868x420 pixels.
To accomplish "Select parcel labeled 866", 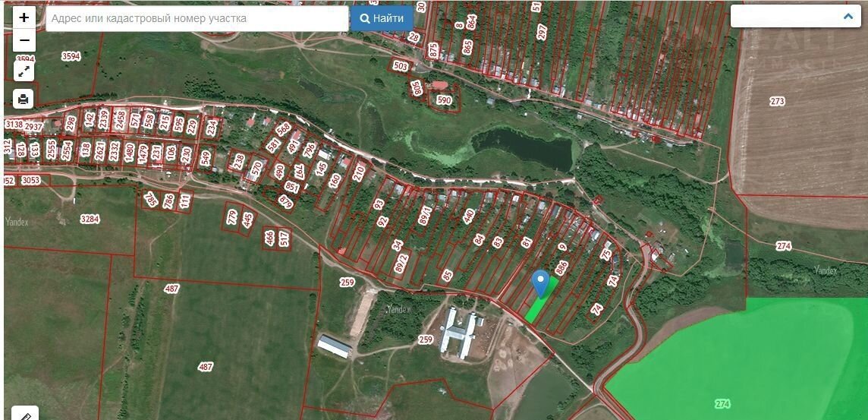I will [561, 268].
